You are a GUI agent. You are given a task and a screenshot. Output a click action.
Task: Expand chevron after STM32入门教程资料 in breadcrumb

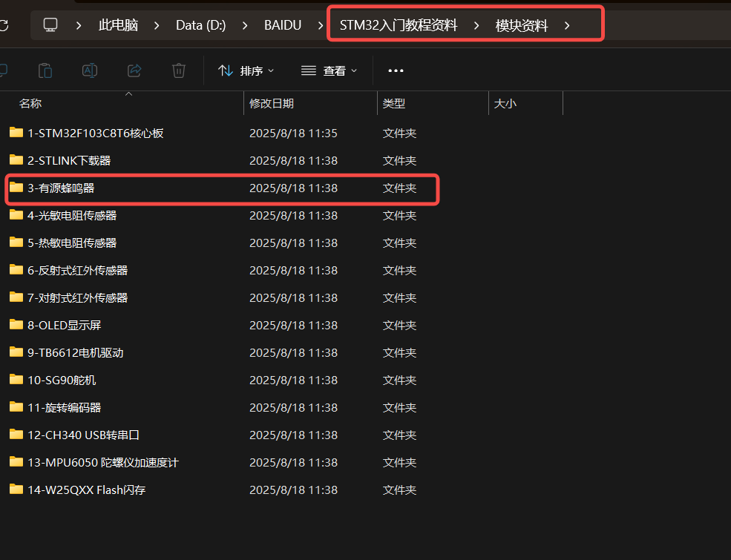tap(476, 25)
